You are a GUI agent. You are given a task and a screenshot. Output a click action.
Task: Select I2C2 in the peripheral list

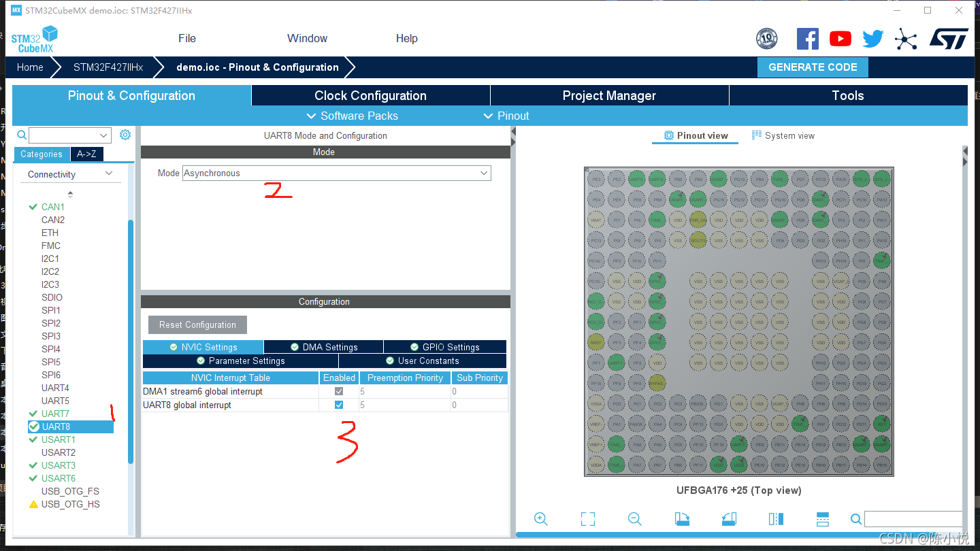coord(50,271)
